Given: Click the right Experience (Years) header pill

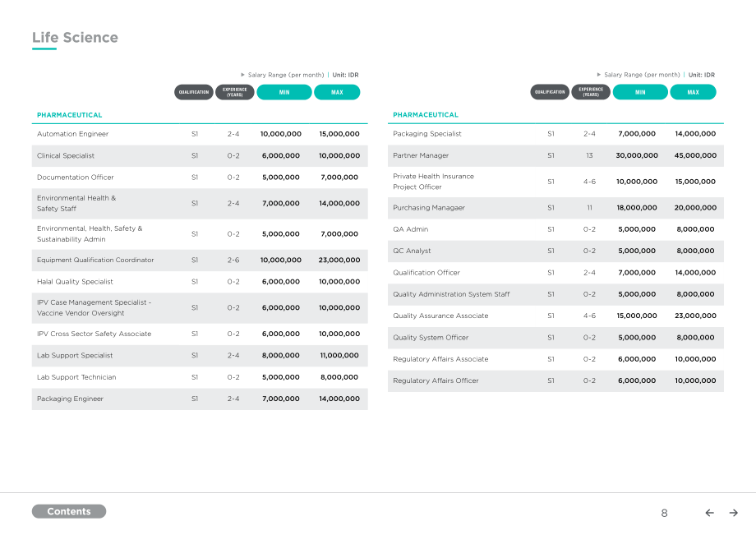Looking at the screenshot, I should (591, 92).
